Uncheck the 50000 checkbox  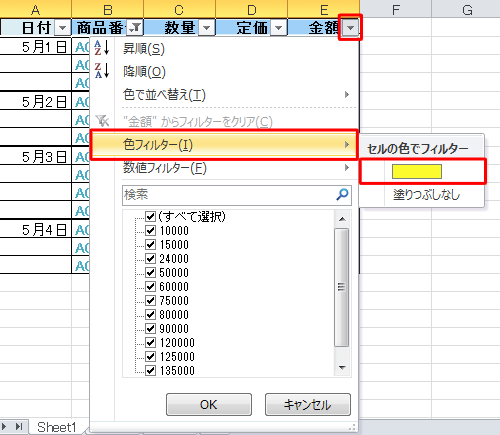[x=151, y=273]
